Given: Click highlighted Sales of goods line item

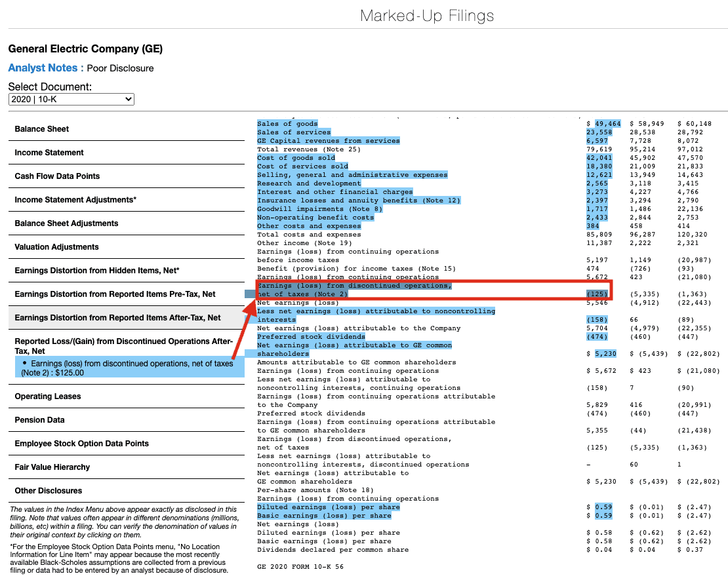Looking at the screenshot, I should coord(287,124).
